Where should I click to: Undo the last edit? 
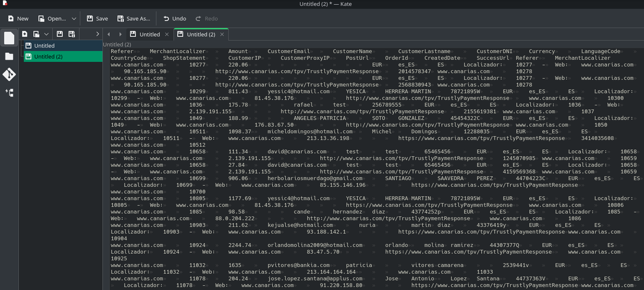[174, 19]
